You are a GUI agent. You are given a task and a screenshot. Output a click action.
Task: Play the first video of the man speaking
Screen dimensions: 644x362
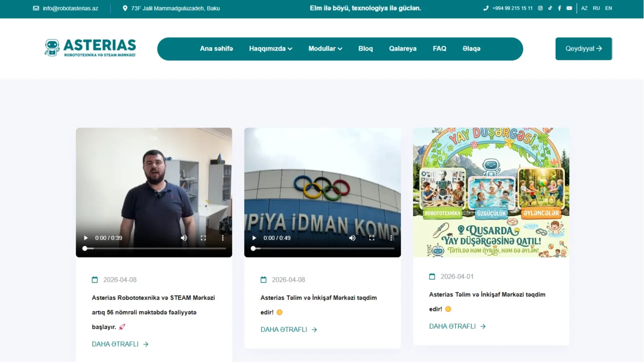click(x=86, y=238)
